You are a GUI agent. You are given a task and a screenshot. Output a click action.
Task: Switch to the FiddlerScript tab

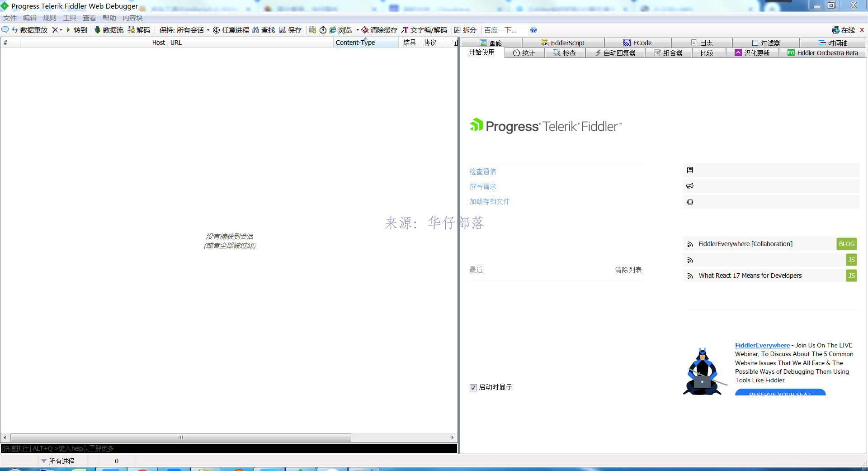[x=563, y=43]
